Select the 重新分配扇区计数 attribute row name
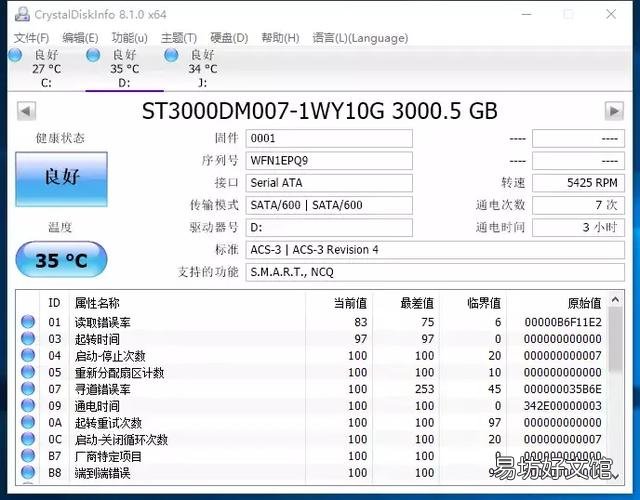 pyautogui.click(x=119, y=373)
